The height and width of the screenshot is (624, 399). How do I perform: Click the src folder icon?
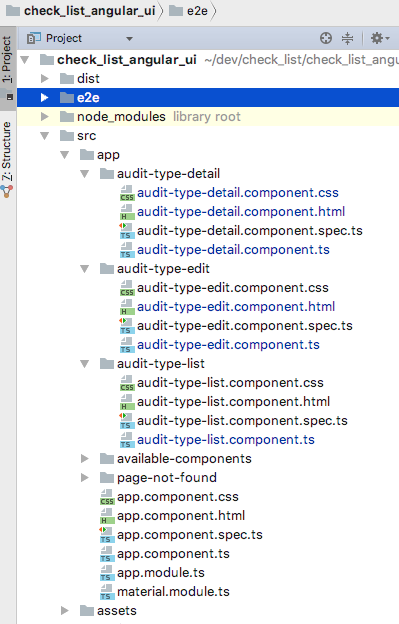click(67, 136)
